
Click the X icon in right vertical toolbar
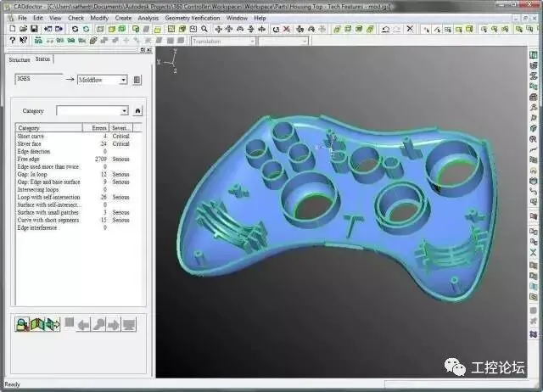coord(534,253)
